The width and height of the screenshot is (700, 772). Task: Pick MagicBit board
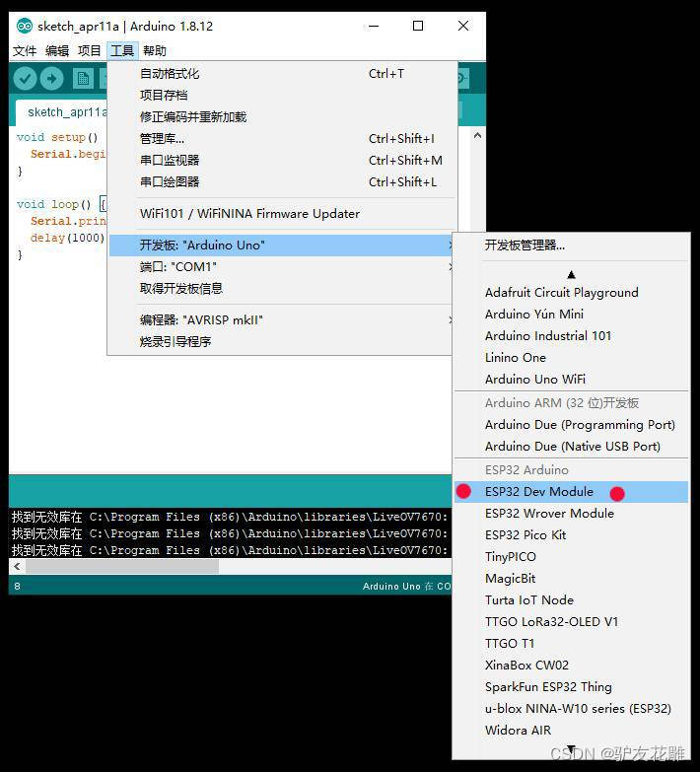(571, 578)
